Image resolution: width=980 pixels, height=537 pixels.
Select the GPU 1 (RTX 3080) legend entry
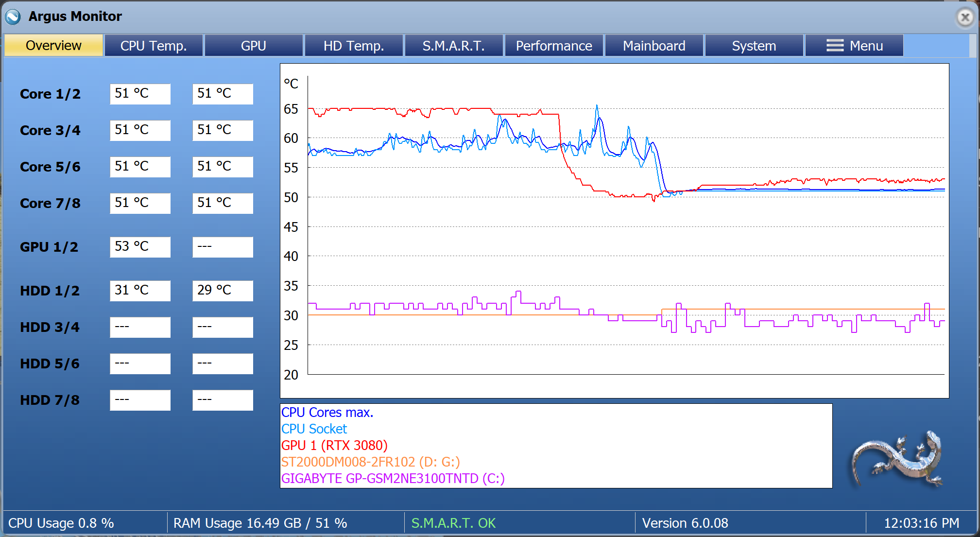point(334,445)
